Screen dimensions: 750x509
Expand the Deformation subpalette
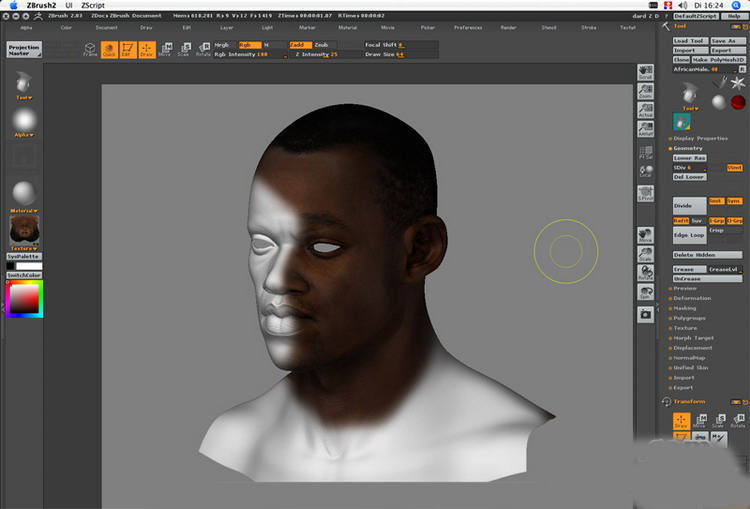[692, 298]
